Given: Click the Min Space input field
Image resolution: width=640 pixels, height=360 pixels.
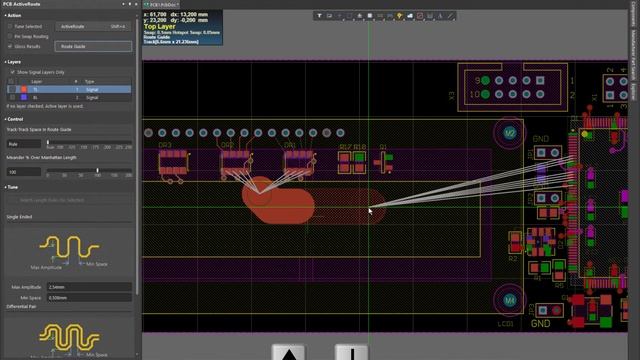Looking at the screenshot, I should coord(89,298).
